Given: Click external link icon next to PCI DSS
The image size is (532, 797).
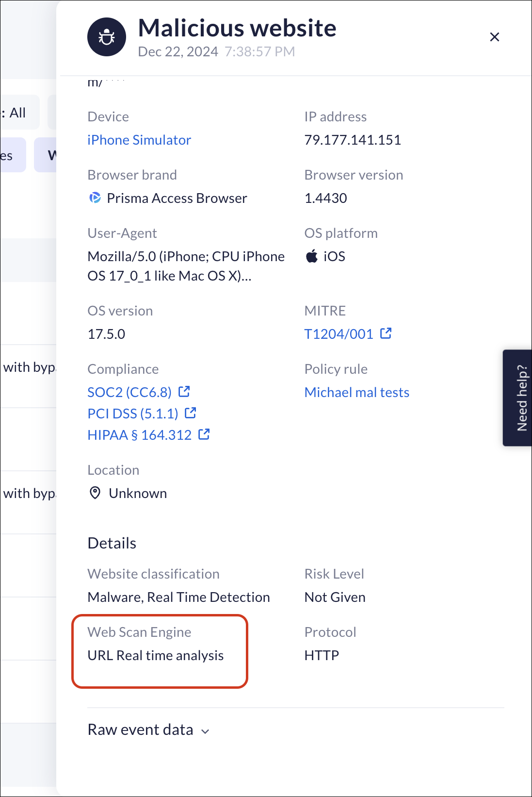Looking at the screenshot, I should point(191,413).
